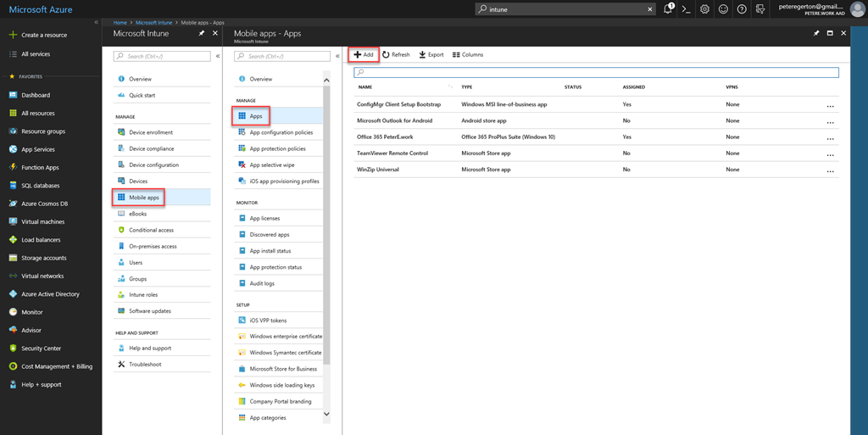Screen dimensions: 868x435
Task: Click the Refresh toolbar button
Action: tap(396, 54)
